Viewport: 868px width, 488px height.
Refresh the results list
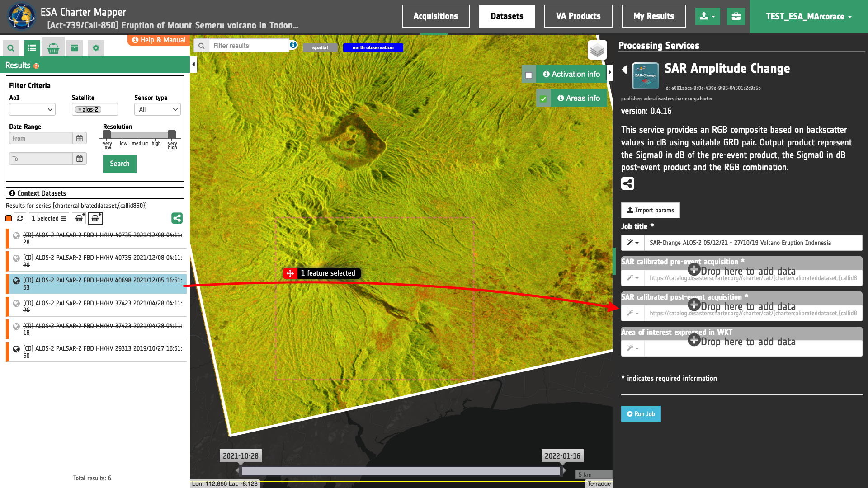(x=20, y=218)
